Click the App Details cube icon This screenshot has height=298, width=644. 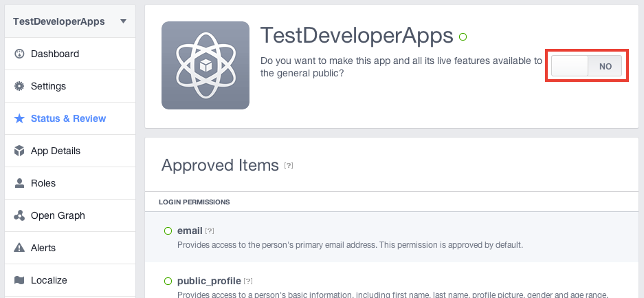(19, 151)
